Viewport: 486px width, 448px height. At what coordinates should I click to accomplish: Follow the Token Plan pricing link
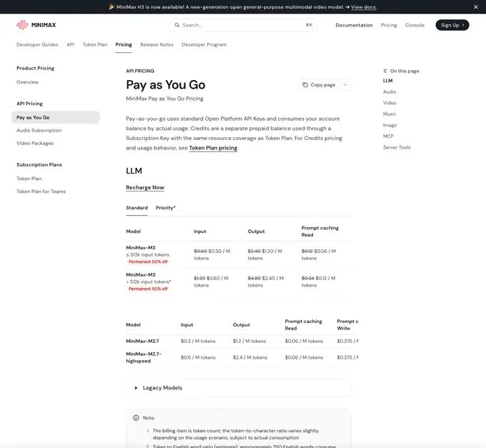(x=213, y=148)
